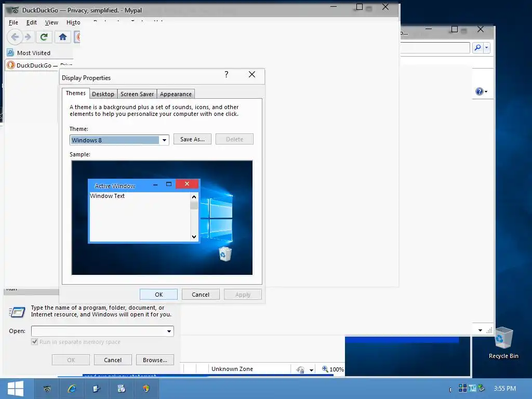Open the View menu in Mypal
Image resolution: width=532 pixels, height=399 pixels.
click(51, 22)
